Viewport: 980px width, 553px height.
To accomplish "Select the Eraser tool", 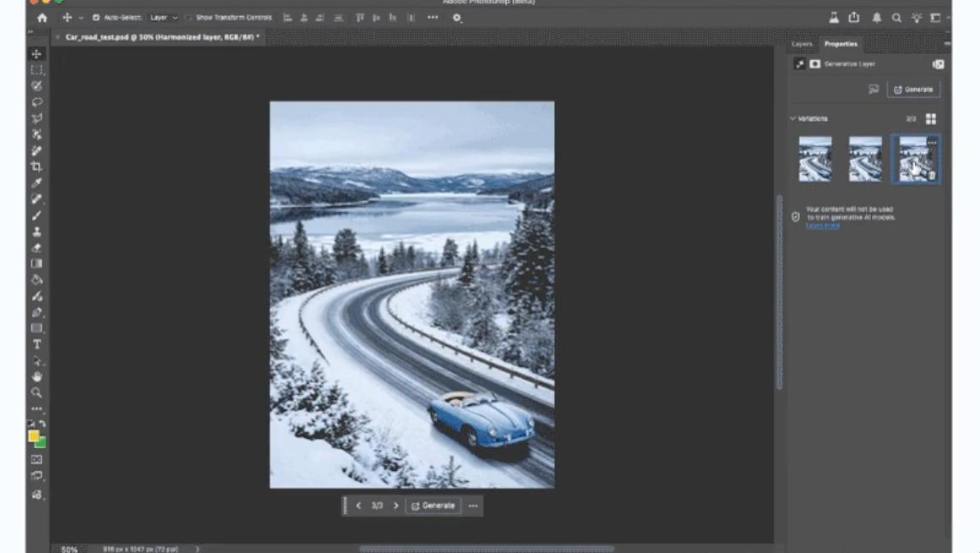I will pos(36,248).
